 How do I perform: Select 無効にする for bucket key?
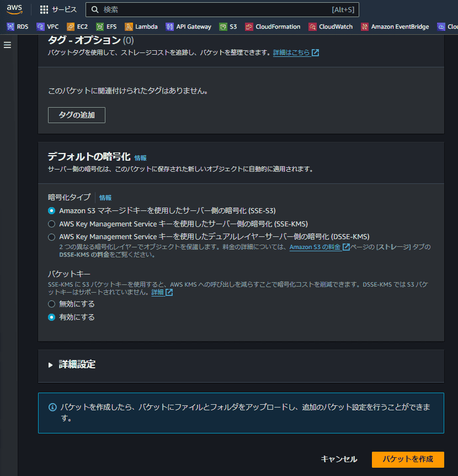(51, 304)
